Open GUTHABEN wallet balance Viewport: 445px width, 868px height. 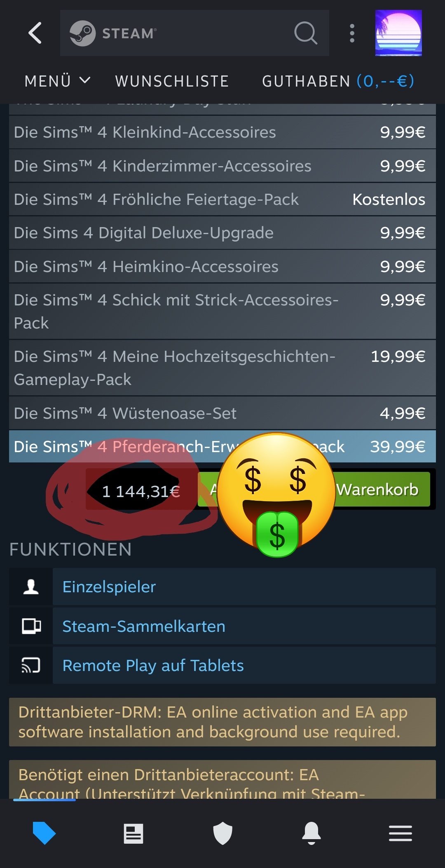(338, 81)
